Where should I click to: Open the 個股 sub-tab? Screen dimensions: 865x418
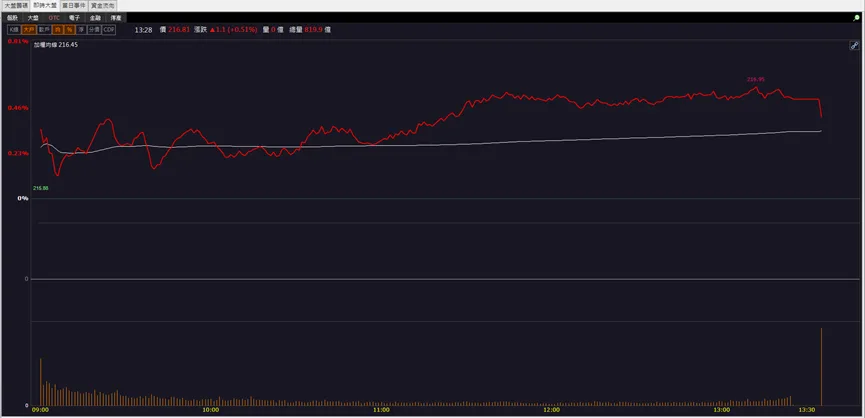pos(12,18)
